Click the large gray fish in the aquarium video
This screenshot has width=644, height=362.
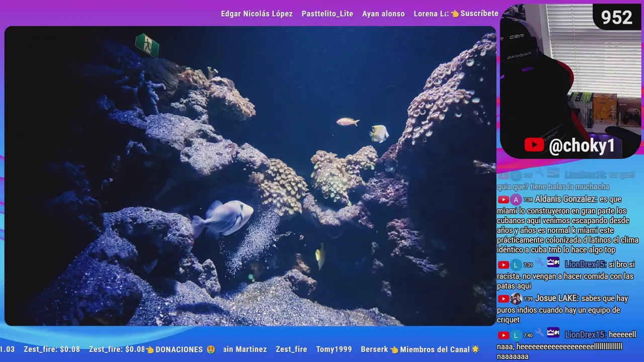tap(222, 218)
